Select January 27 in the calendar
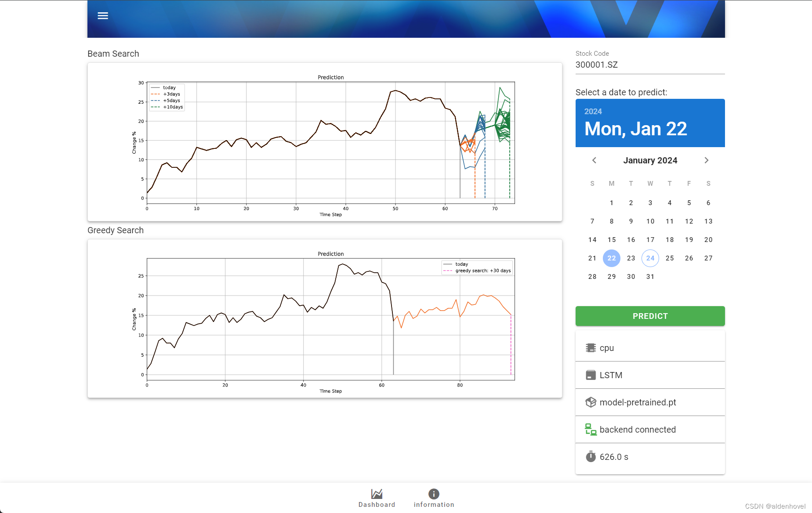 click(x=708, y=258)
